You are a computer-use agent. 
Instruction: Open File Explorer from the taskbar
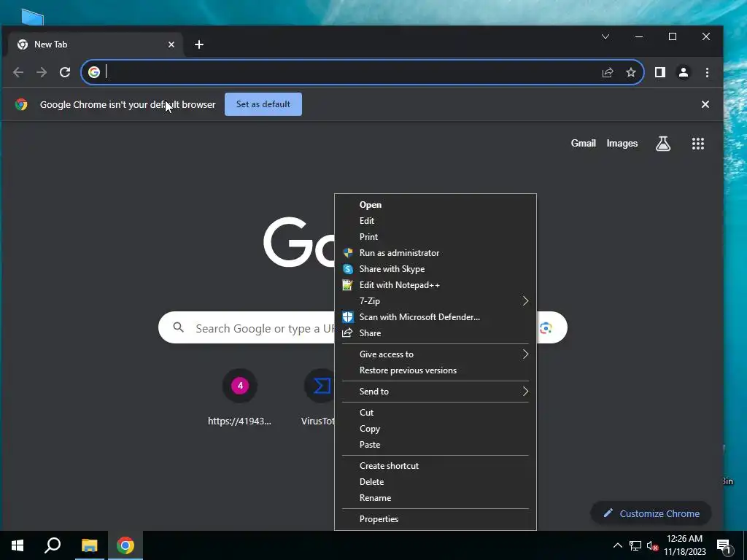tap(89, 545)
